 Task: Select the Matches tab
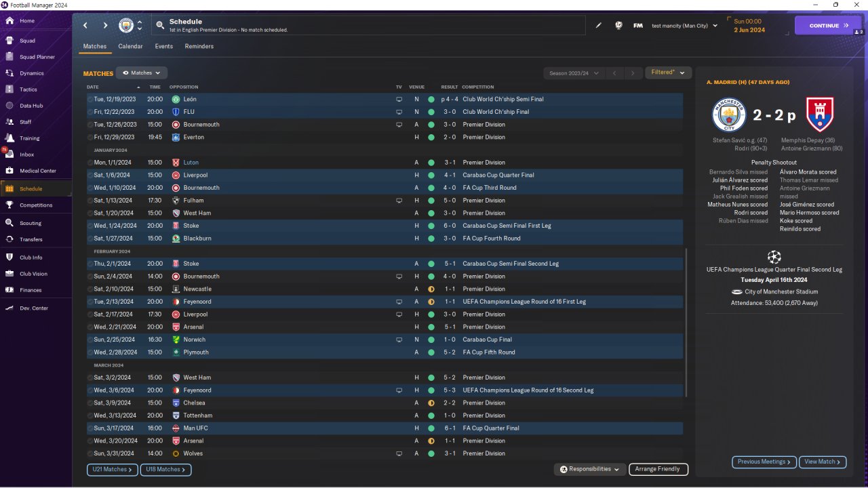pos(95,47)
